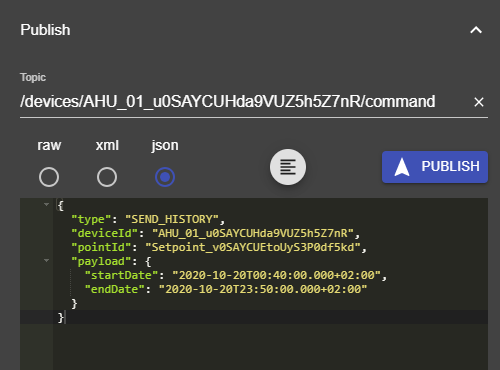
Task: Click the arrow icon in the PUBLISH button
Action: [402, 167]
